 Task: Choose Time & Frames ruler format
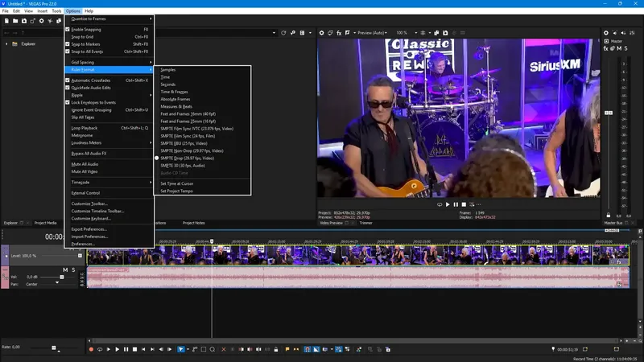point(174,92)
